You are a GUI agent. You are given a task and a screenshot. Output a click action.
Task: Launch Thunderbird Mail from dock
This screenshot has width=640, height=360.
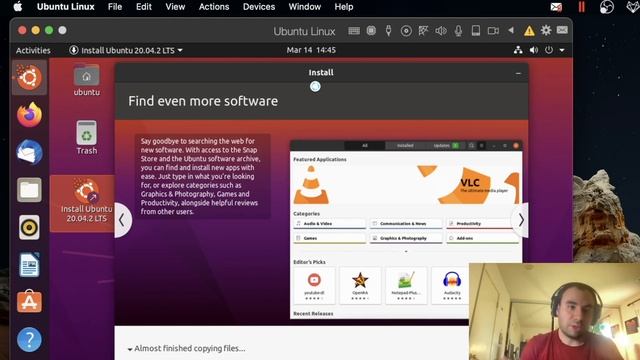point(29,152)
